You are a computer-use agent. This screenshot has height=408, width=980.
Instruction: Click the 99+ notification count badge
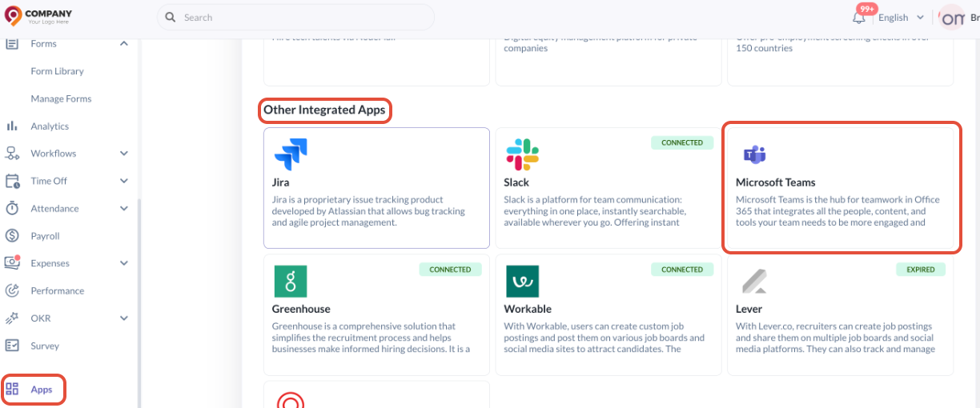click(x=866, y=9)
